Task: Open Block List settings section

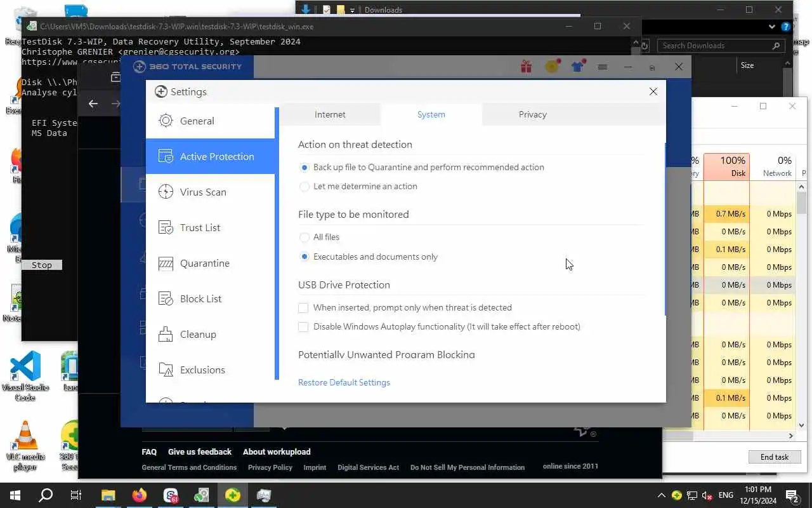Action: click(210, 298)
